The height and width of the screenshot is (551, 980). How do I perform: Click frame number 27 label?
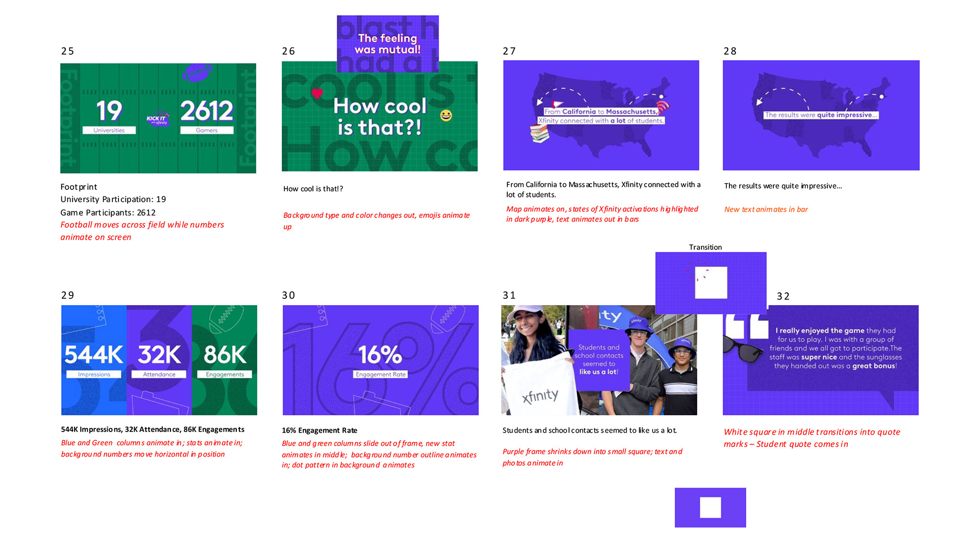[x=509, y=51]
